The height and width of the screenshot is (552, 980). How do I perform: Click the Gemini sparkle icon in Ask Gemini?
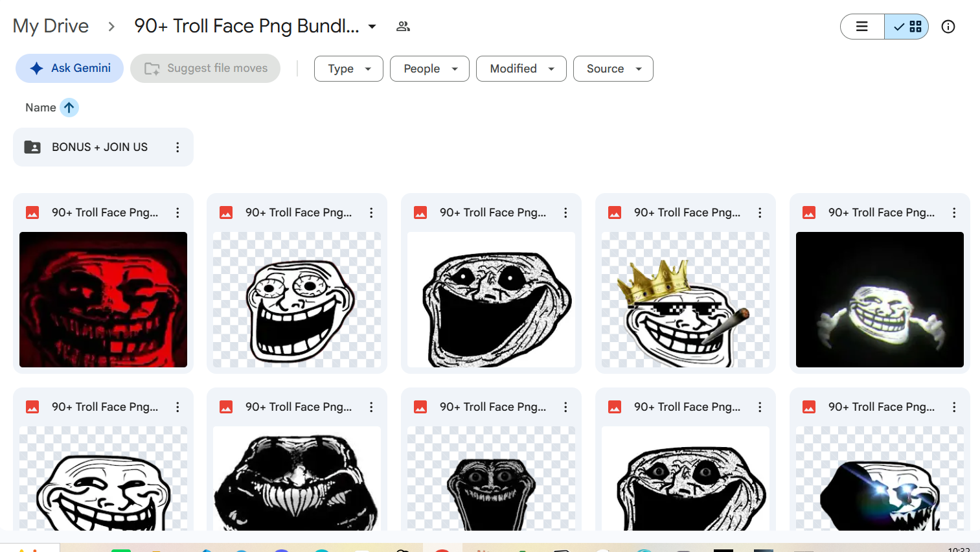point(37,68)
